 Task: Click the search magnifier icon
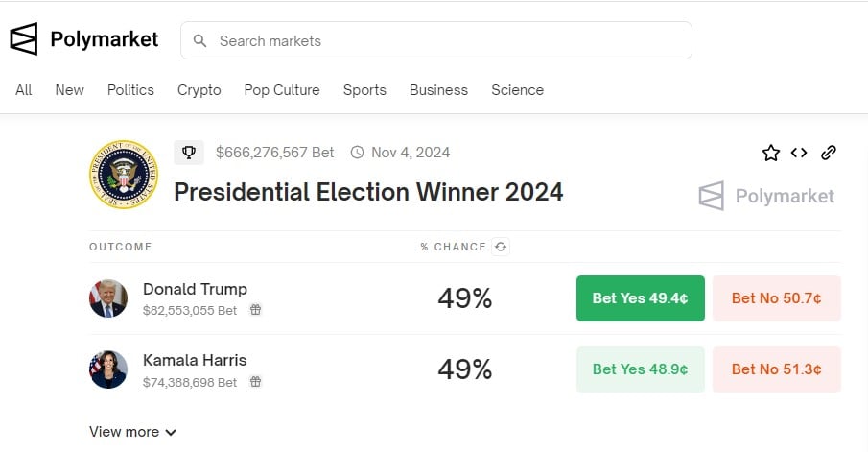(x=200, y=41)
